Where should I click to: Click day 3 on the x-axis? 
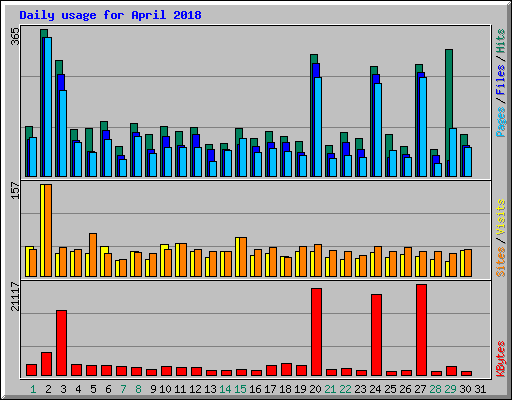tap(63, 389)
